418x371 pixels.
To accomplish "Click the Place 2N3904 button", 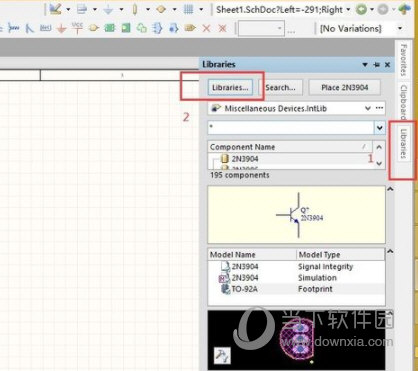I will point(344,88).
